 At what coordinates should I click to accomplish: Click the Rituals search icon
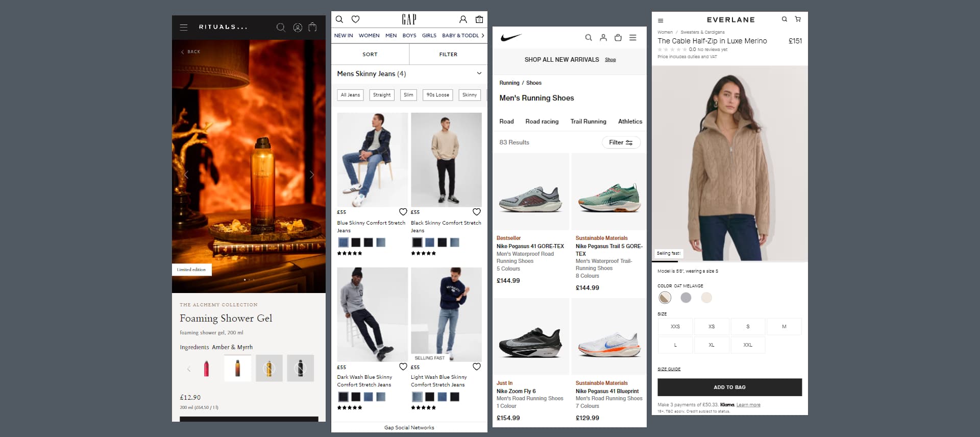pos(281,28)
